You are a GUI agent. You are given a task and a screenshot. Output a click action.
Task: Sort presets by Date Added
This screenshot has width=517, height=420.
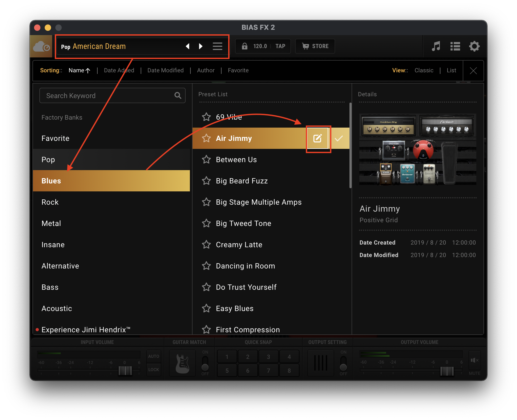119,70
